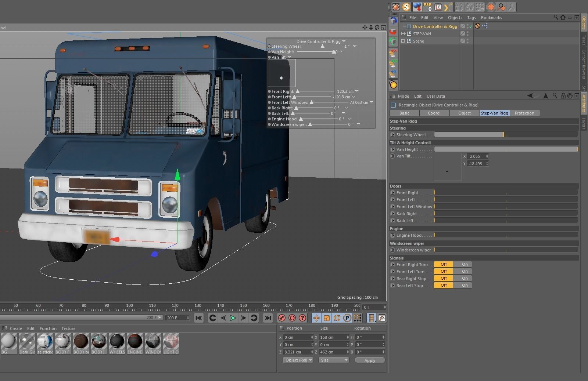Open the Object (Rel) coordinate dropdown
Viewport: 588px width, 381px height.
[298, 360]
